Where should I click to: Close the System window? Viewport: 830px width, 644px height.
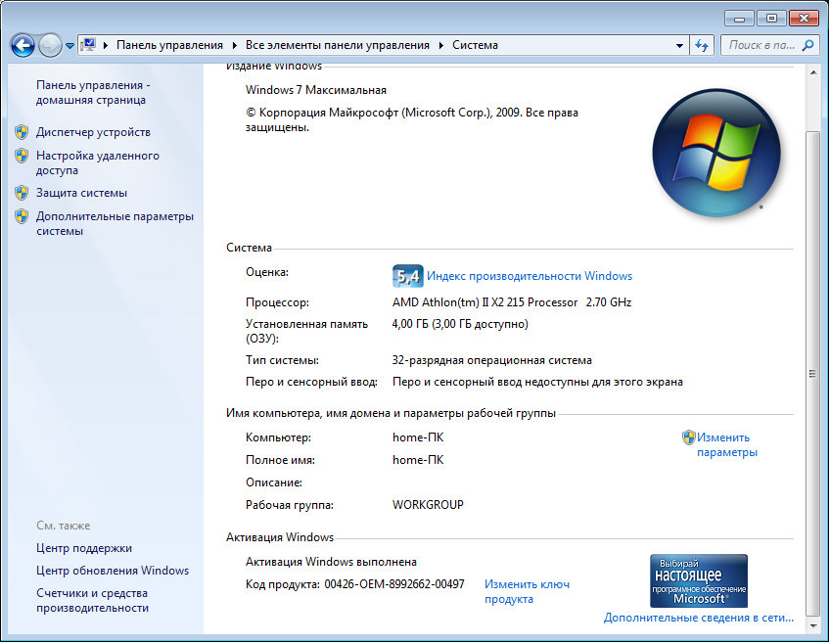pyautogui.click(x=804, y=19)
